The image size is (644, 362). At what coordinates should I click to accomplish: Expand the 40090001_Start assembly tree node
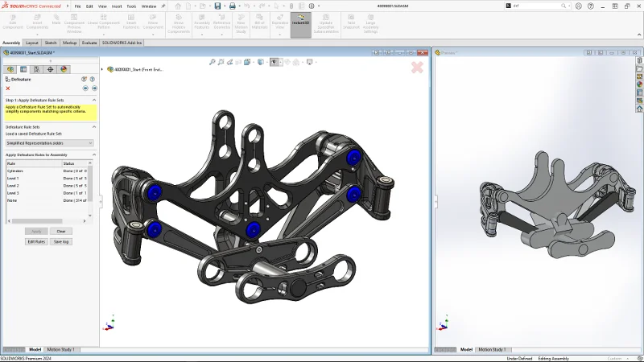(x=102, y=69)
